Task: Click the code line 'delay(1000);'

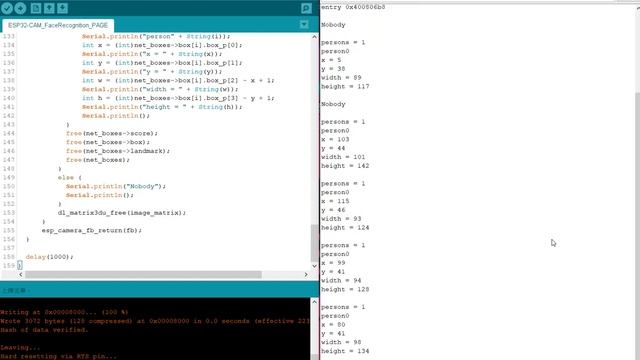Action: point(49,257)
